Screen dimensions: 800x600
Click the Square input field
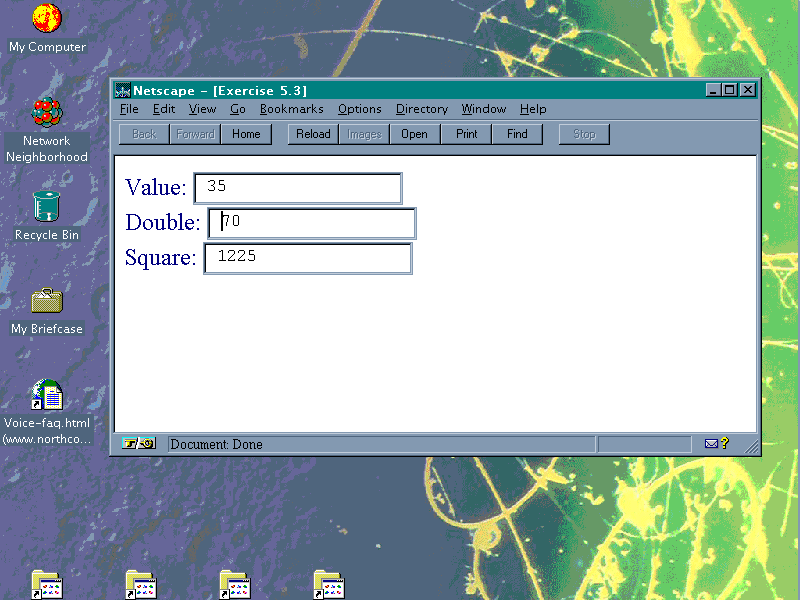pyautogui.click(x=308, y=258)
